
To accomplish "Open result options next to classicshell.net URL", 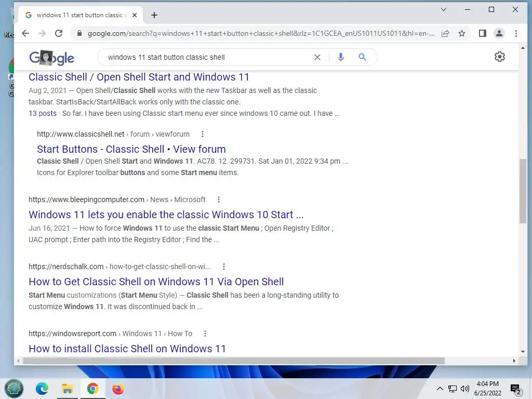I will [203, 134].
